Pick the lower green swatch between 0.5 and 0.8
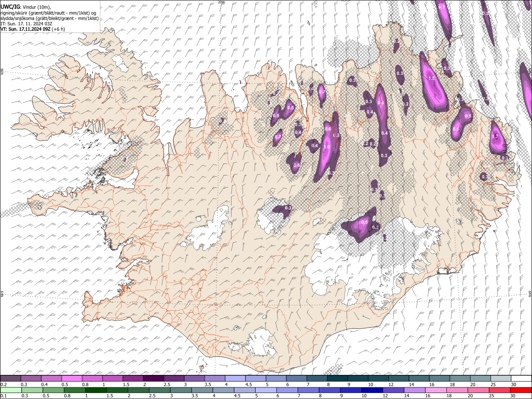The width and height of the screenshot is (532, 399). [x=53, y=390]
